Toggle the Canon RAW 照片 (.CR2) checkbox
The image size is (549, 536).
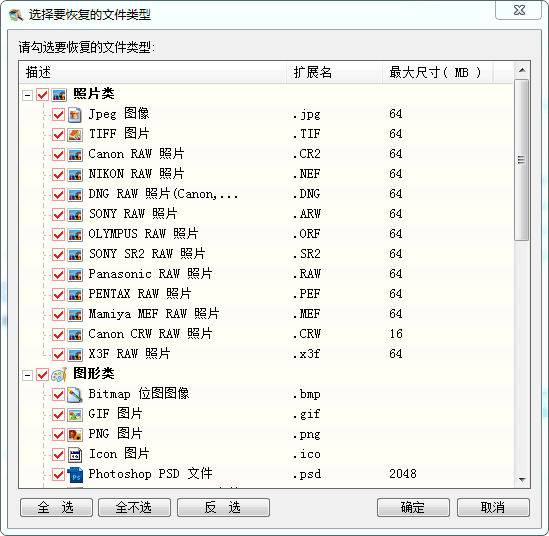pyautogui.click(x=58, y=154)
